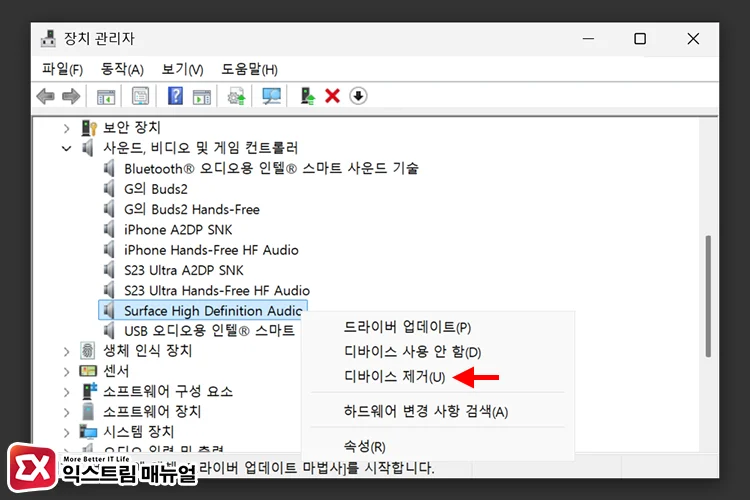This screenshot has width=750, height=500.
Task: Expand the 생체 인식 장치 category
Action: point(66,352)
